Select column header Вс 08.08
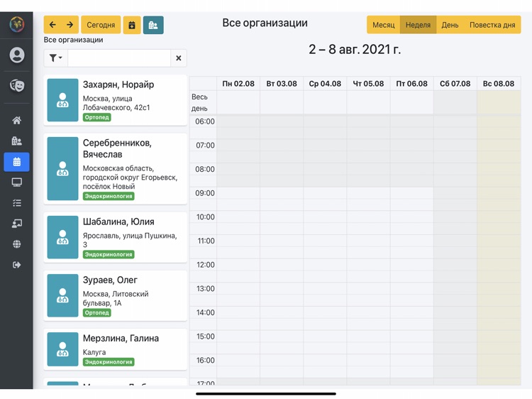This screenshot has width=532, height=399. pos(499,84)
